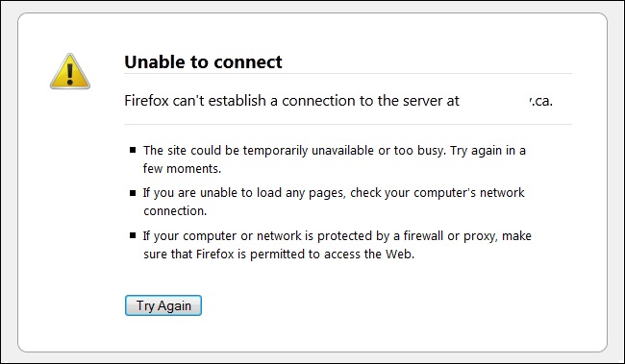Click the 'few moments.' line
This screenshot has width=625, height=364.
click(x=182, y=169)
